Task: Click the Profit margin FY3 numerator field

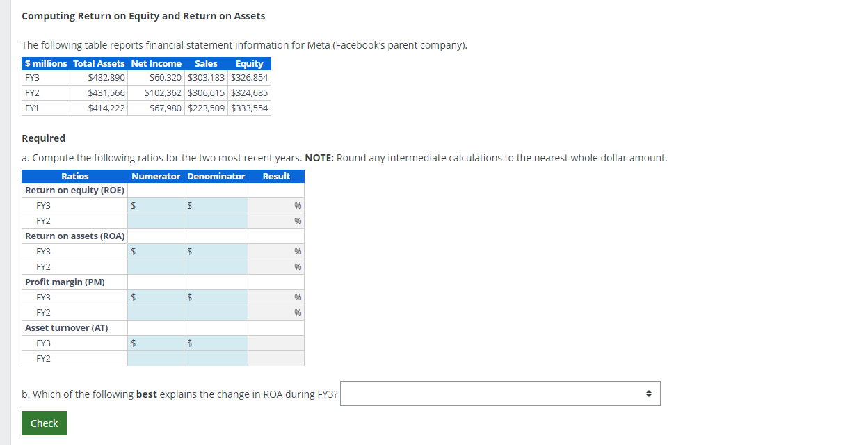Action: (x=154, y=297)
